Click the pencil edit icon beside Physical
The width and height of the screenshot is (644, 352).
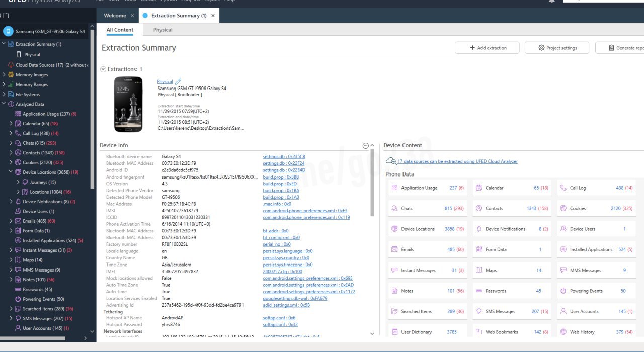(x=178, y=81)
